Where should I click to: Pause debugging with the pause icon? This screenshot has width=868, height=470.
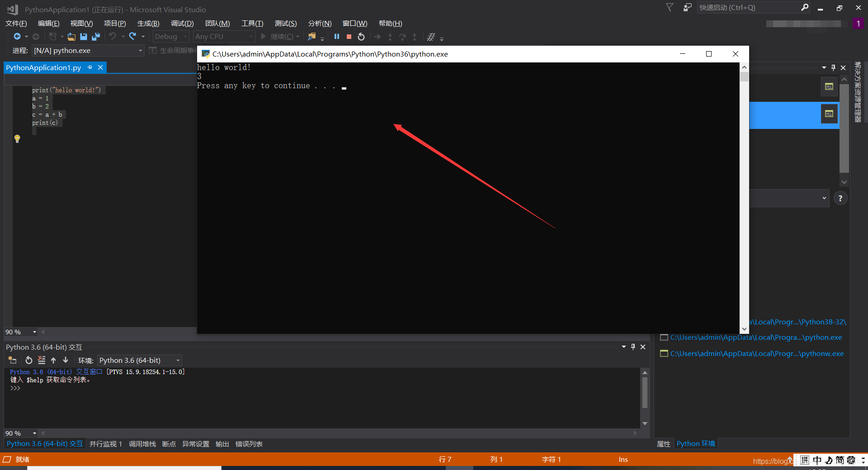(337, 37)
